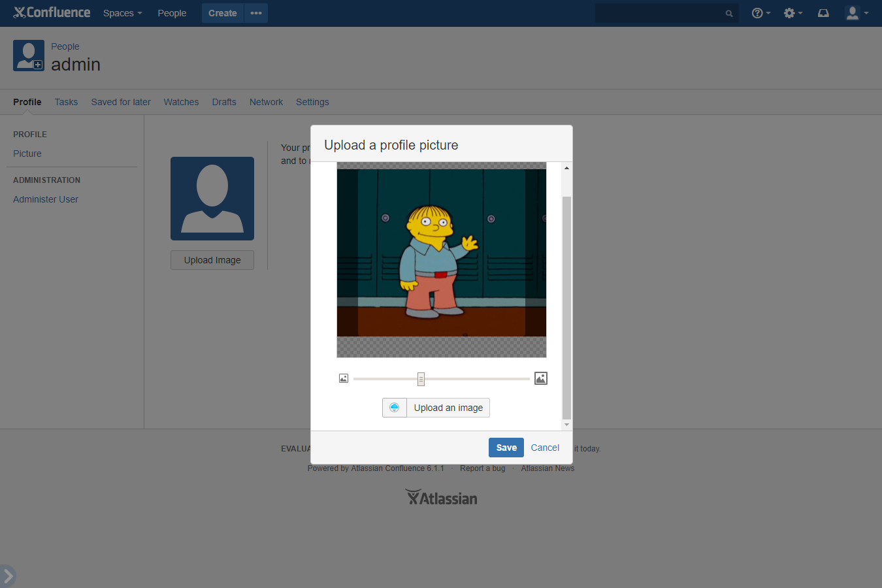Screen dimensions: 882x588
Task: Click the Ralph image crop preview
Action: pyautogui.click(x=442, y=260)
